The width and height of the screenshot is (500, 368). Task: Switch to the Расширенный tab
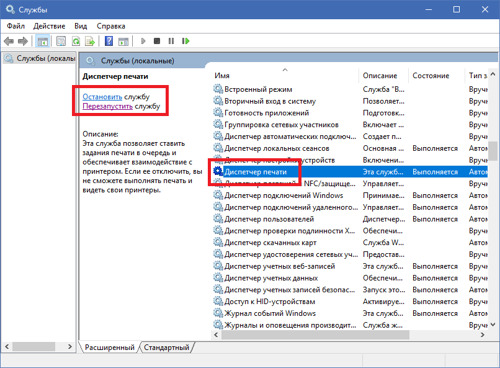(x=109, y=347)
